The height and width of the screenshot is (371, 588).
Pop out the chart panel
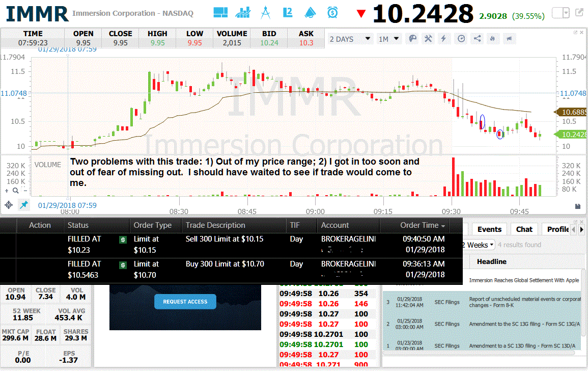(x=576, y=32)
